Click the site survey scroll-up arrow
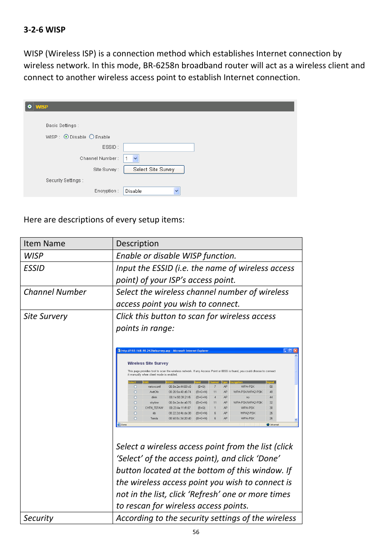This screenshot has width=392, height=555. [296, 356]
